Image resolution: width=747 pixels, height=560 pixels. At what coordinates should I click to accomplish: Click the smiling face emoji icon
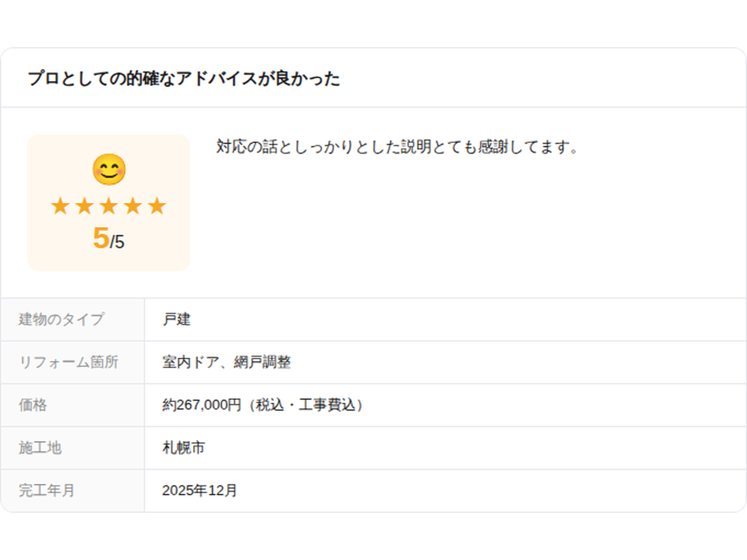pyautogui.click(x=109, y=169)
